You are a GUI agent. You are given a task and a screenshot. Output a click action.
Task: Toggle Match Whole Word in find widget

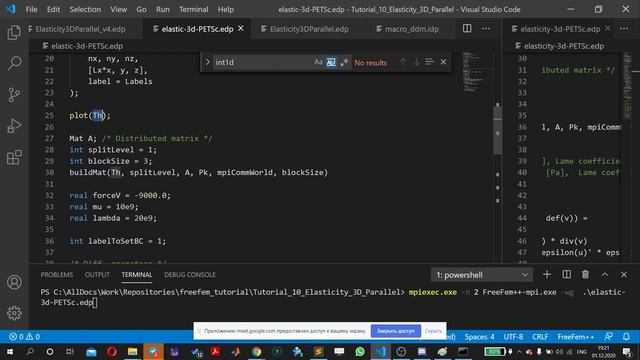(331, 62)
